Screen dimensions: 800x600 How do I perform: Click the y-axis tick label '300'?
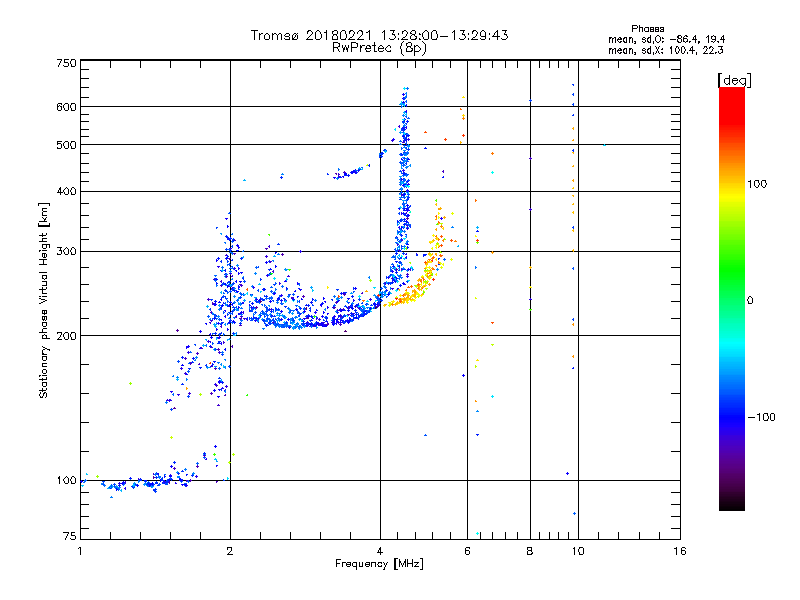click(x=66, y=252)
